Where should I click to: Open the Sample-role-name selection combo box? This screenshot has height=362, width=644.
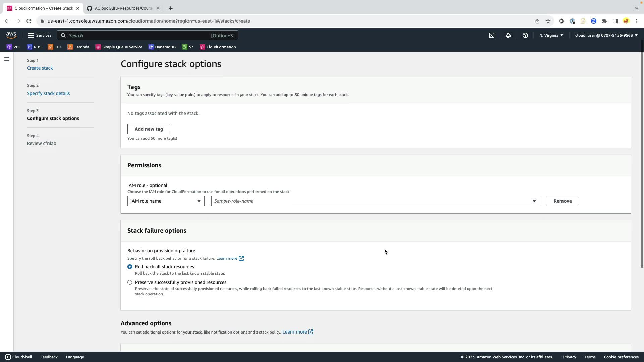coord(375,201)
